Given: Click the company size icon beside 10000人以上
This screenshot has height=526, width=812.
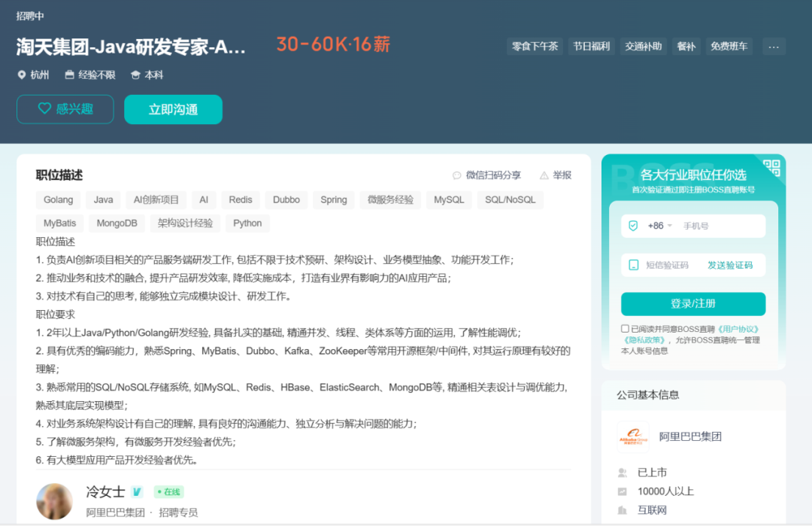Looking at the screenshot, I should coord(623,491).
